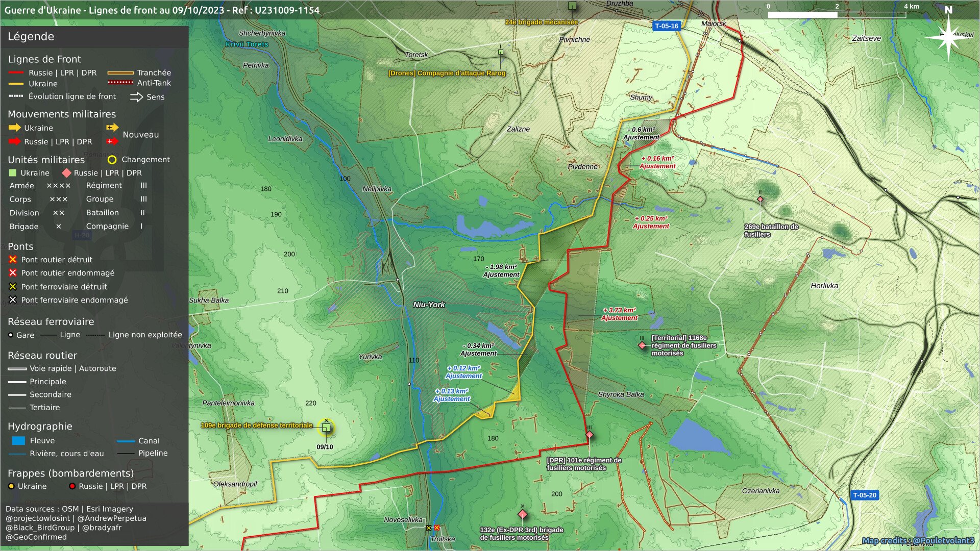980x551 pixels.
Task: Click the yellow Ukraine arrow in legend
Action: (14, 128)
